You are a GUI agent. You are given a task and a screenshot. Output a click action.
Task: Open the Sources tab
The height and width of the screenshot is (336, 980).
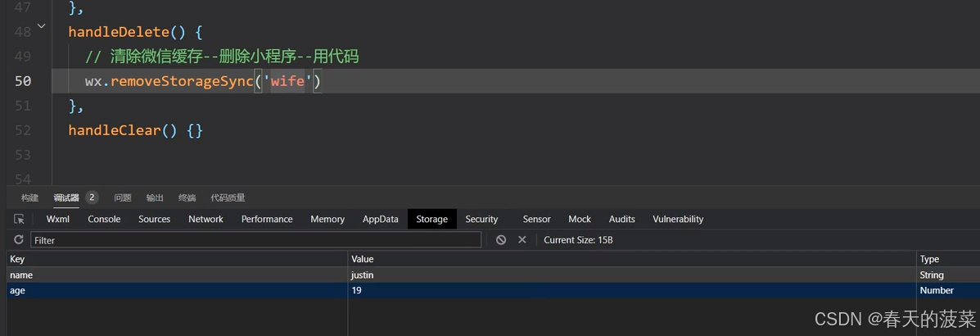pyautogui.click(x=155, y=219)
